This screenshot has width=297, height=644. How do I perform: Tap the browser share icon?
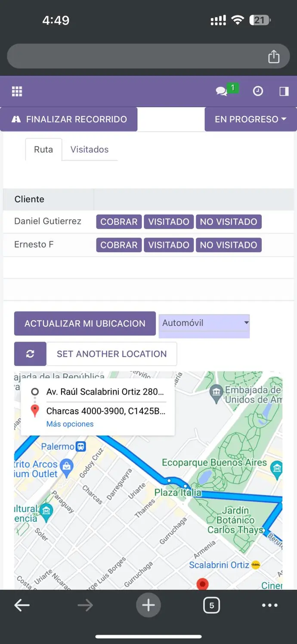[x=274, y=56]
